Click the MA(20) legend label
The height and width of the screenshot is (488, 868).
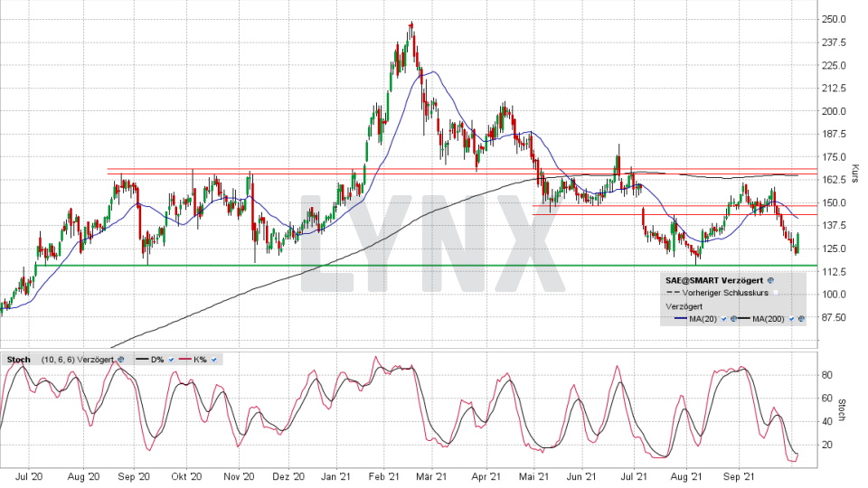point(703,319)
